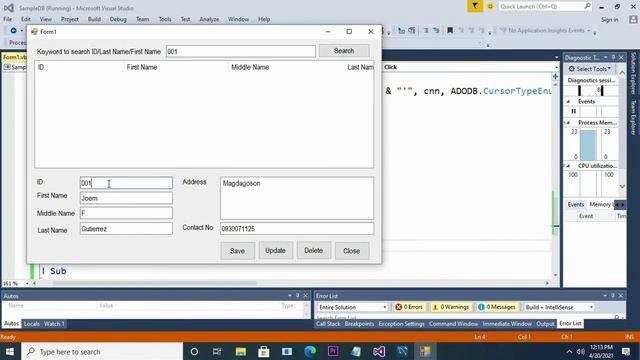Viewport: 640px width, 360px height.
Task: Click the Delete button in Form1
Action: click(x=313, y=250)
